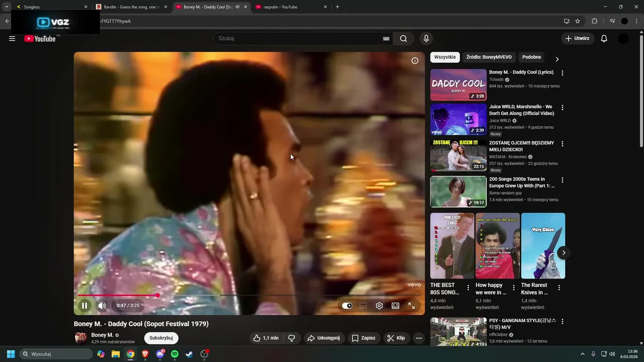Open options for Daddy Cool (Lyrics) video
Image resolution: width=644 pixels, height=362 pixels.
click(x=562, y=73)
